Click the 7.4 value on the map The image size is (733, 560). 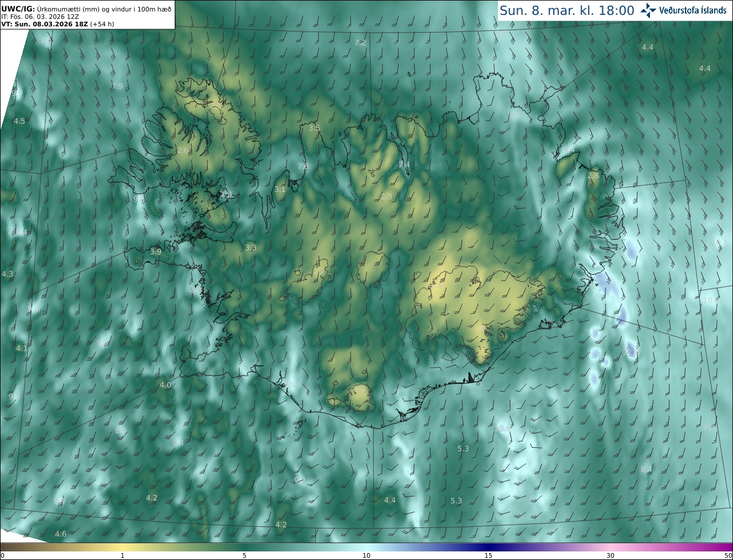(404, 165)
